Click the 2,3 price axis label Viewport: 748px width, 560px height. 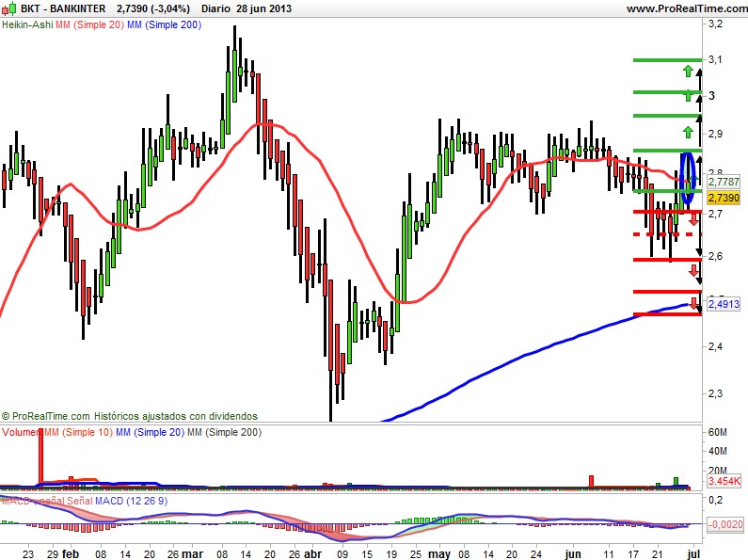point(715,393)
